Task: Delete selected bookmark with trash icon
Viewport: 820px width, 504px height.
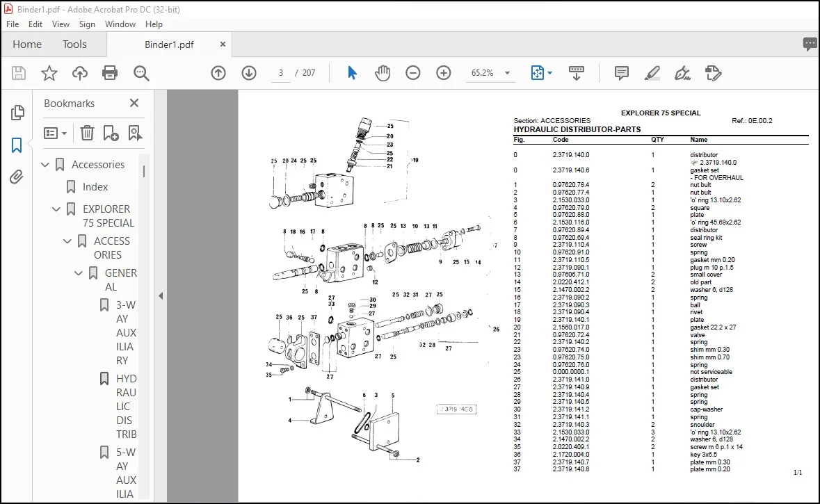Action: pyautogui.click(x=87, y=133)
